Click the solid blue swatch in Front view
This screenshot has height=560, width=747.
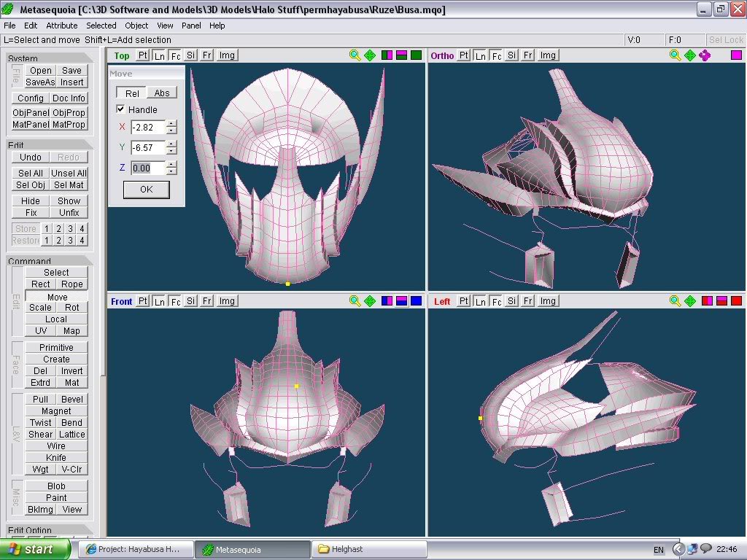(x=416, y=301)
